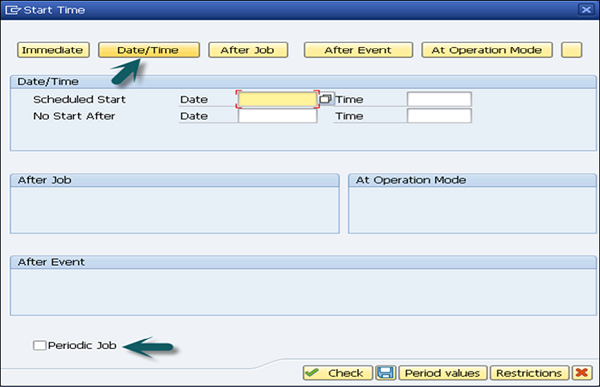Screen dimensions: 600x387
Task: Open the Restrictions settings
Action: (530, 372)
